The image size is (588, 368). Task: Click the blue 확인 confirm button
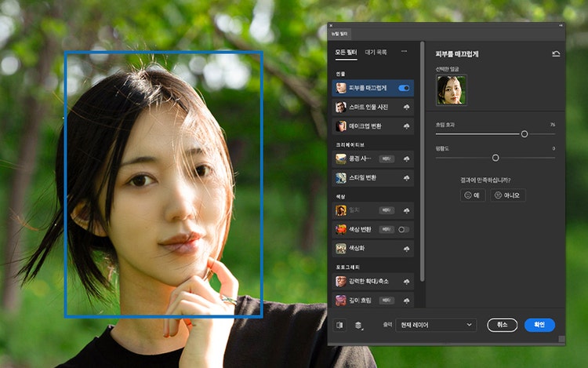539,325
